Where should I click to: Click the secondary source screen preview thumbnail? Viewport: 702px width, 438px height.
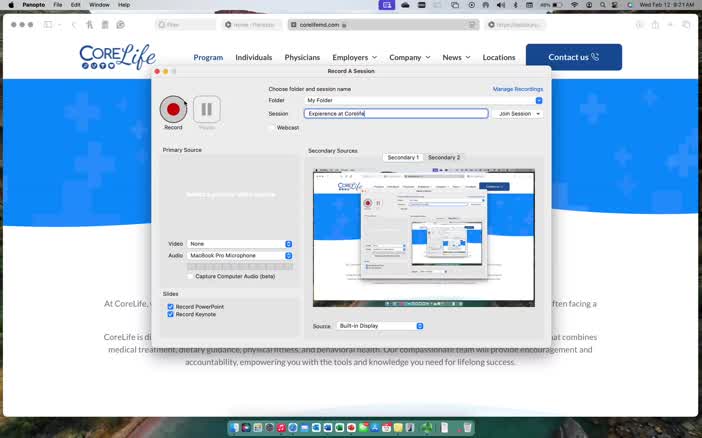coord(424,238)
